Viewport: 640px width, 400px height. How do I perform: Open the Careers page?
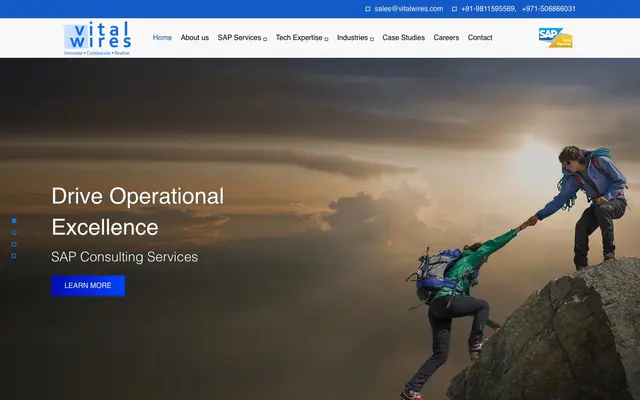coord(446,38)
